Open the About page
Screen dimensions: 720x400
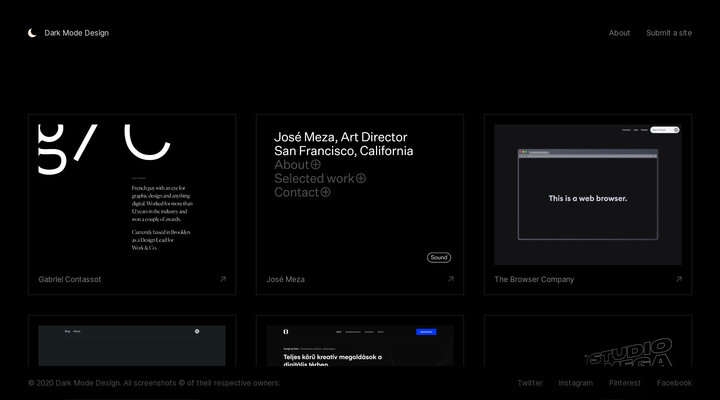619,33
